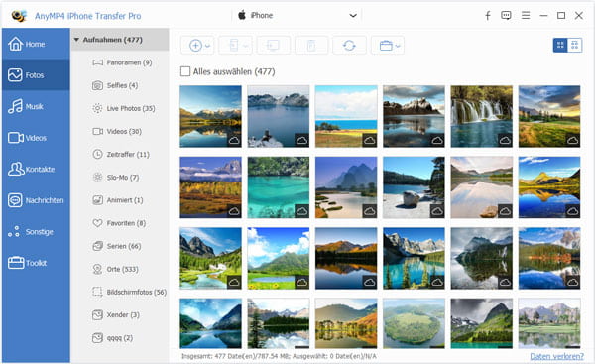Open Animiert (1) album
This screenshot has height=364, width=595.
[x=118, y=200]
